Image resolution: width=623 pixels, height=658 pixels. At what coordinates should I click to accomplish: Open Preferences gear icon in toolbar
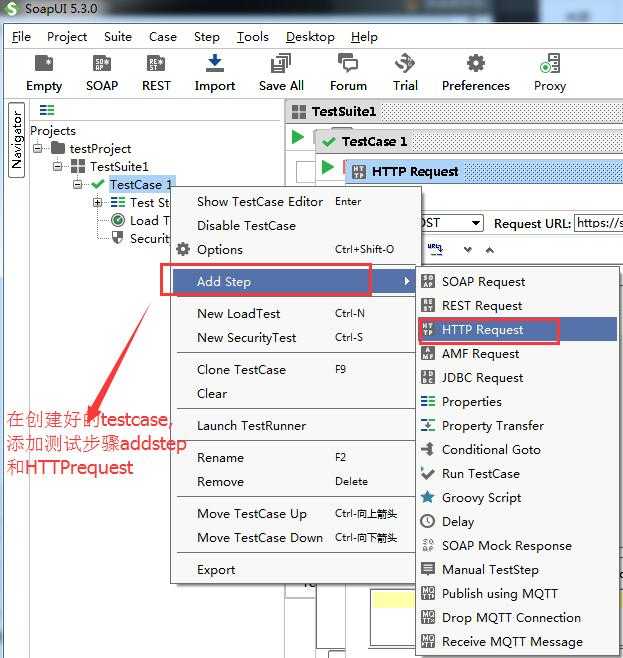click(475, 63)
